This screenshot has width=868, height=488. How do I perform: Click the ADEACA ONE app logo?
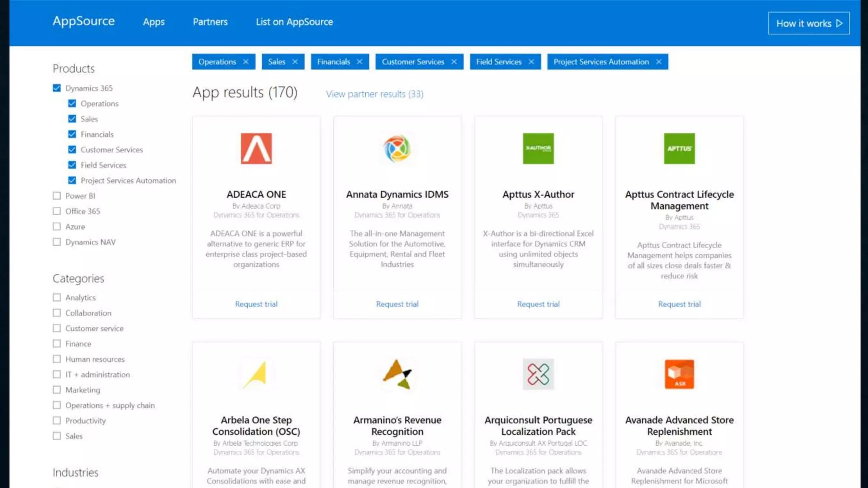(256, 148)
